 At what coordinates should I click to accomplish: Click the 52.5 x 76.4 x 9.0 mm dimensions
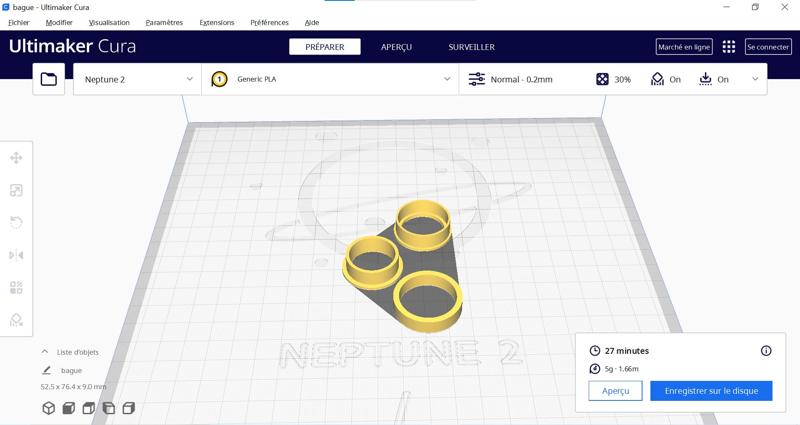click(x=73, y=387)
